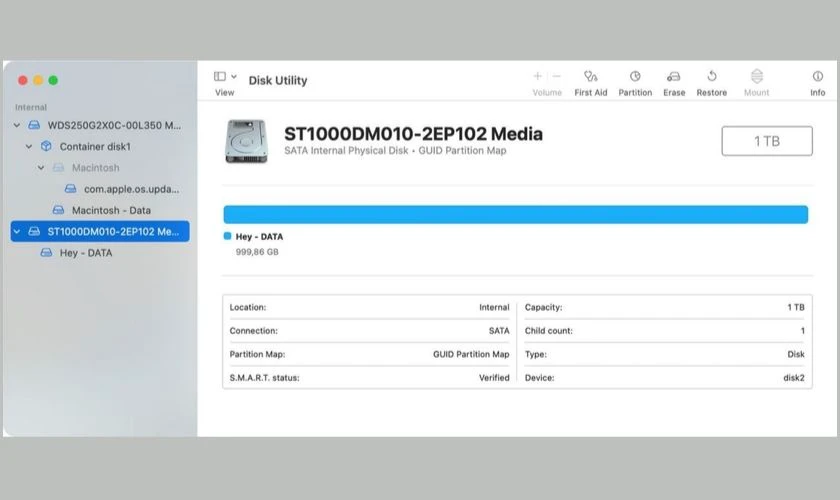Click the Partition label
This screenshot has height=500, width=840.
[635, 93]
